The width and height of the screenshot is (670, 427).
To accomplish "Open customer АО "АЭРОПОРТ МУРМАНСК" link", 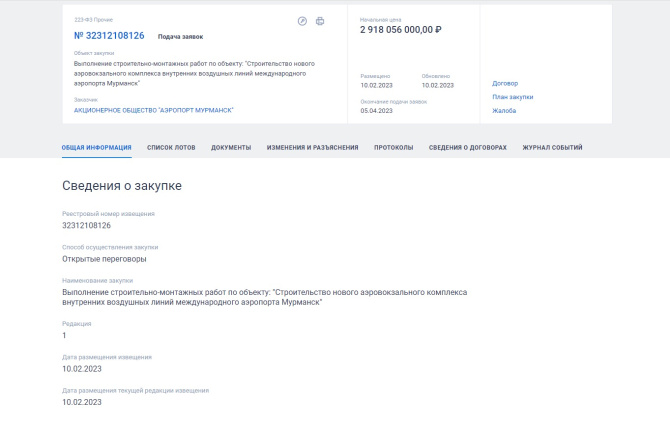I will click(x=146, y=110).
